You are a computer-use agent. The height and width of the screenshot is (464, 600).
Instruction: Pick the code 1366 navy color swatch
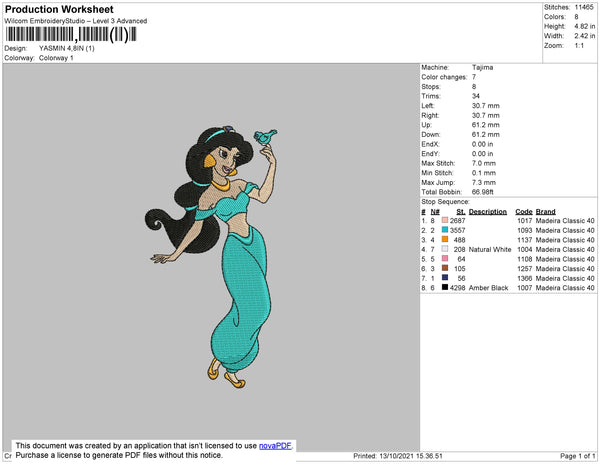[445, 278]
